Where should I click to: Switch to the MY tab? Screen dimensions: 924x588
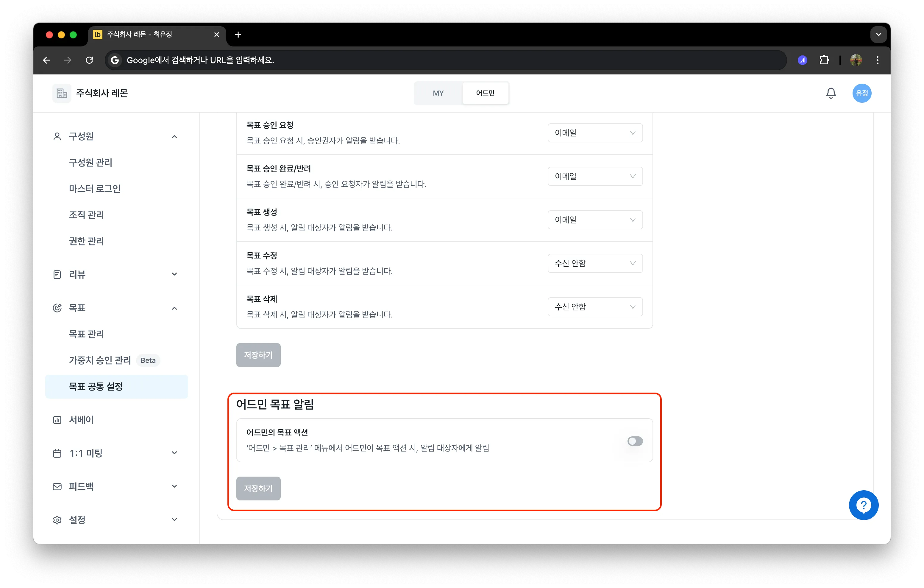coord(438,93)
